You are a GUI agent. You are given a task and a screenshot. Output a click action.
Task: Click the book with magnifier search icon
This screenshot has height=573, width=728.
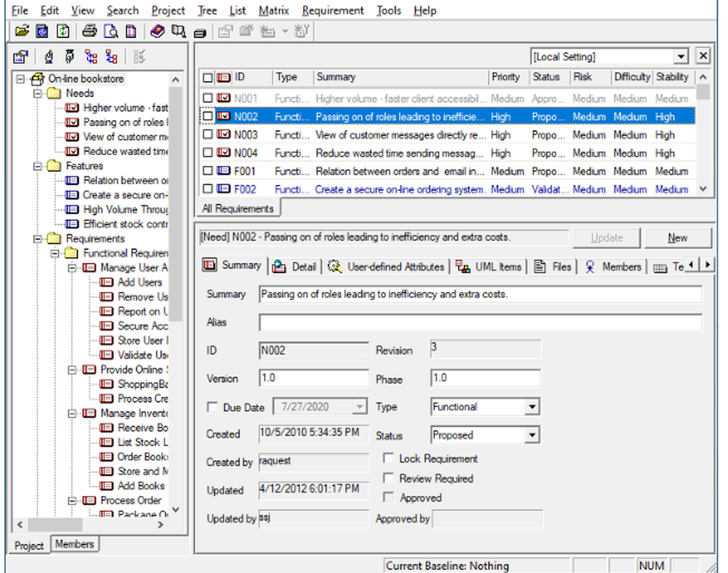point(178,31)
